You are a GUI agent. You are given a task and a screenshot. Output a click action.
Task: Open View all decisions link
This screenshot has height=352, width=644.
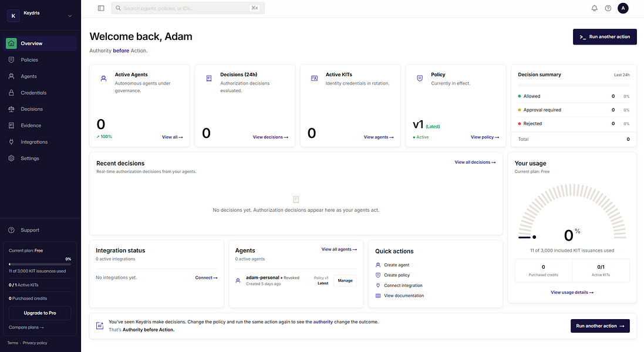[475, 163]
